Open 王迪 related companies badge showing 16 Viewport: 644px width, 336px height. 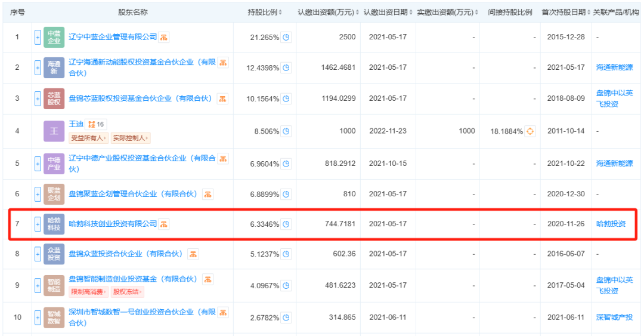(x=96, y=124)
